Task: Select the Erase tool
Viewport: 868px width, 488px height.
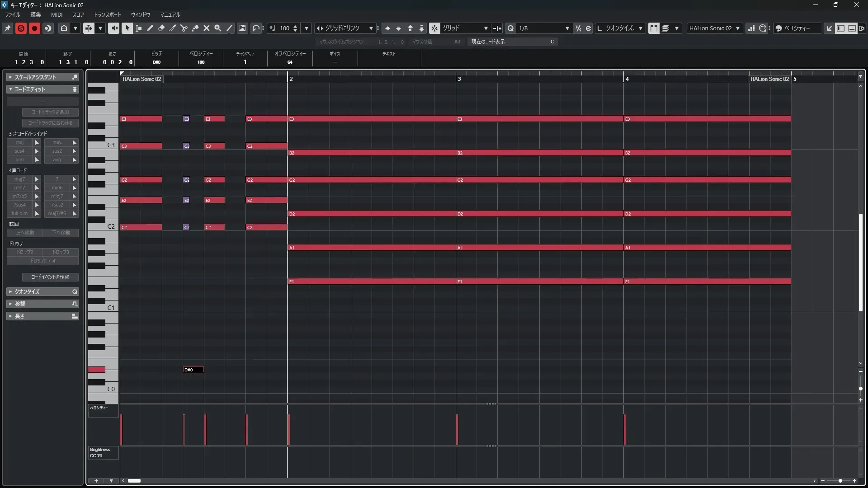Action: click(x=161, y=28)
